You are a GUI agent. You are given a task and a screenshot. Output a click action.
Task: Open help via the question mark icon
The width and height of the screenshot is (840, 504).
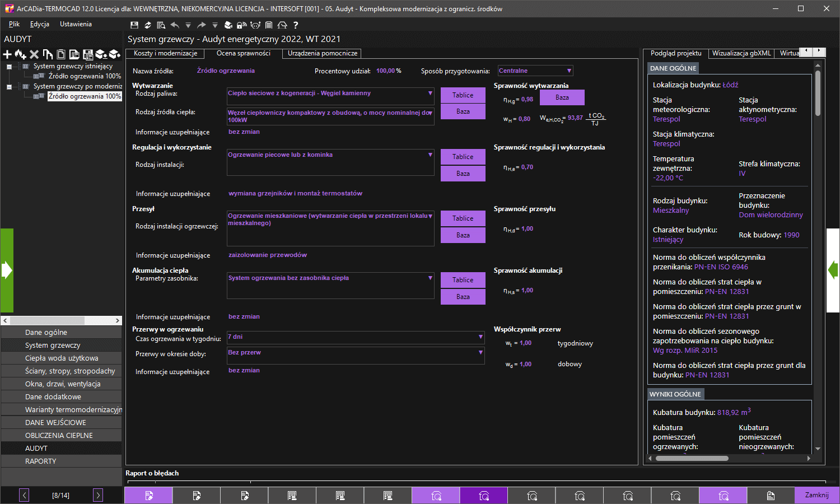[296, 25]
